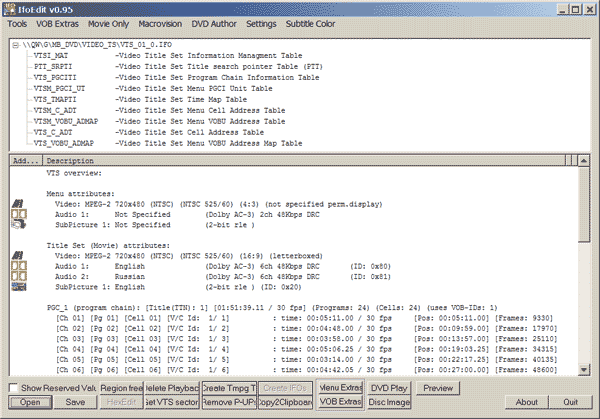Click the Menu Extras button
The image size is (600, 419).
(x=341, y=388)
